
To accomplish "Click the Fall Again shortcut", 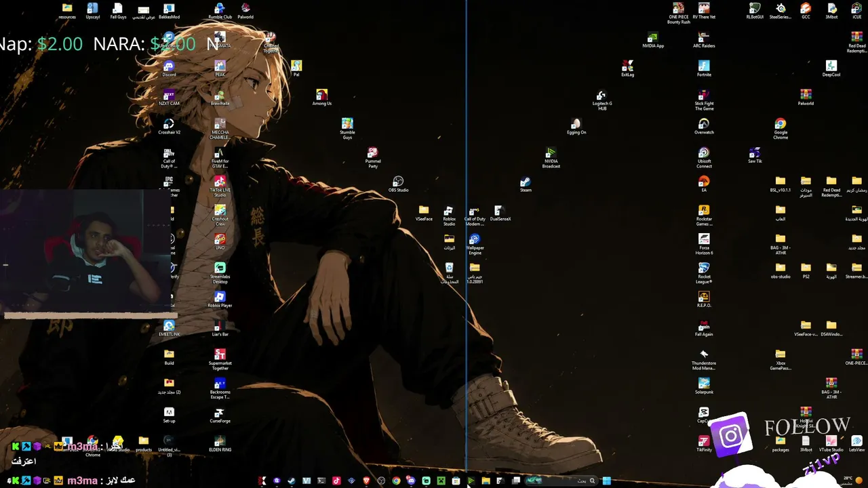I will click(x=704, y=328).
